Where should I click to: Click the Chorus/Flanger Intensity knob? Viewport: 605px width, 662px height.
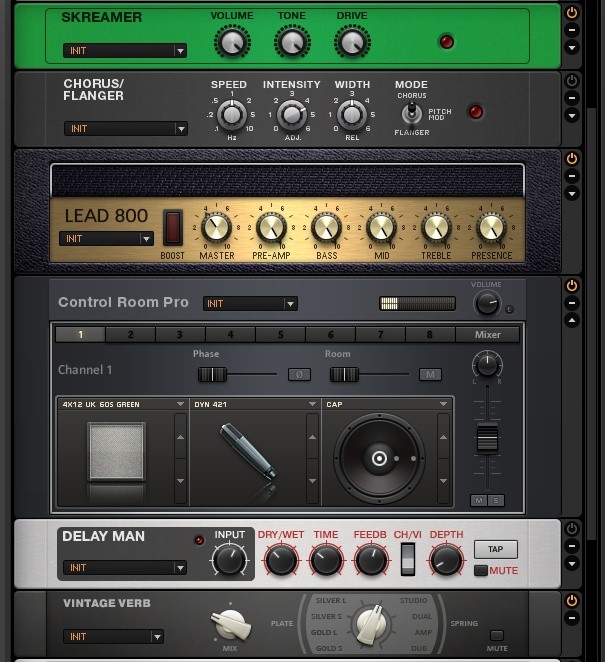click(292, 114)
